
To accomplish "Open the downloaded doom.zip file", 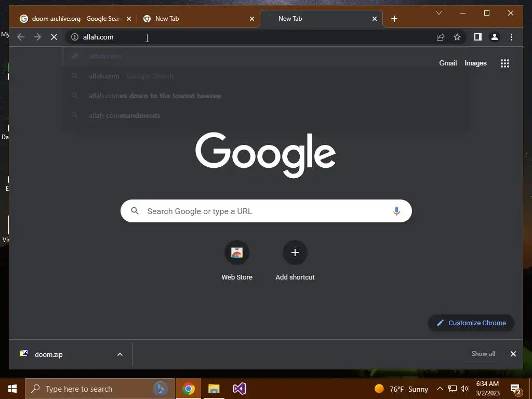I will pyautogui.click(x=48, y=354).
